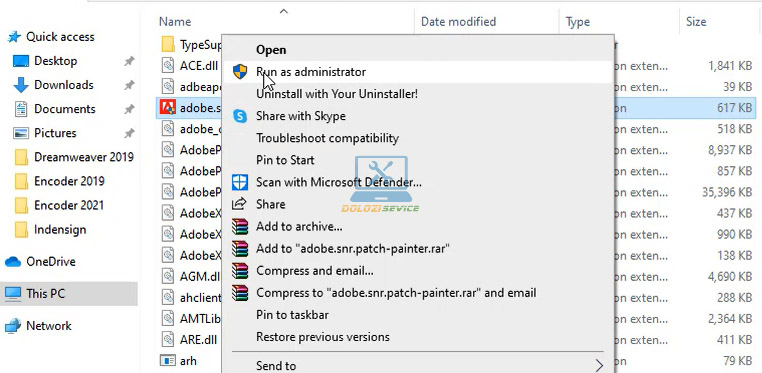Expand the Send to submenu arrow
Viewport: 762px width, 373px height.
click(x=600, y=365)
